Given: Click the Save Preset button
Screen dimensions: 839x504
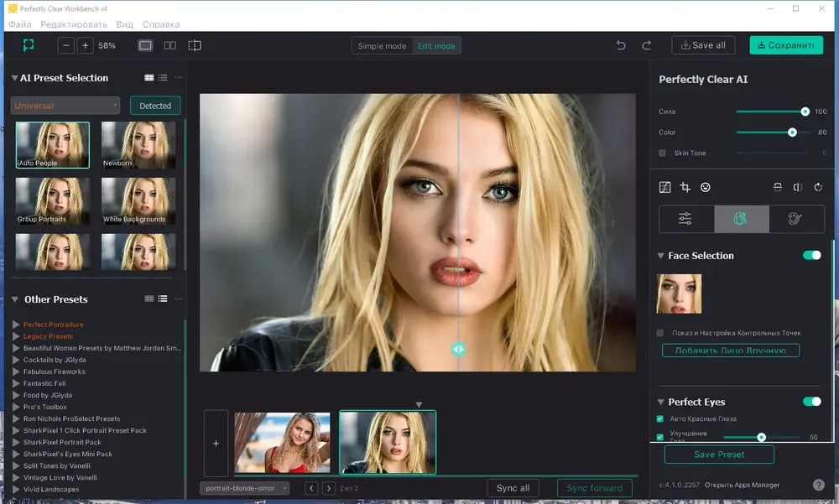Looking at the screenshot, I should (719, 455).
